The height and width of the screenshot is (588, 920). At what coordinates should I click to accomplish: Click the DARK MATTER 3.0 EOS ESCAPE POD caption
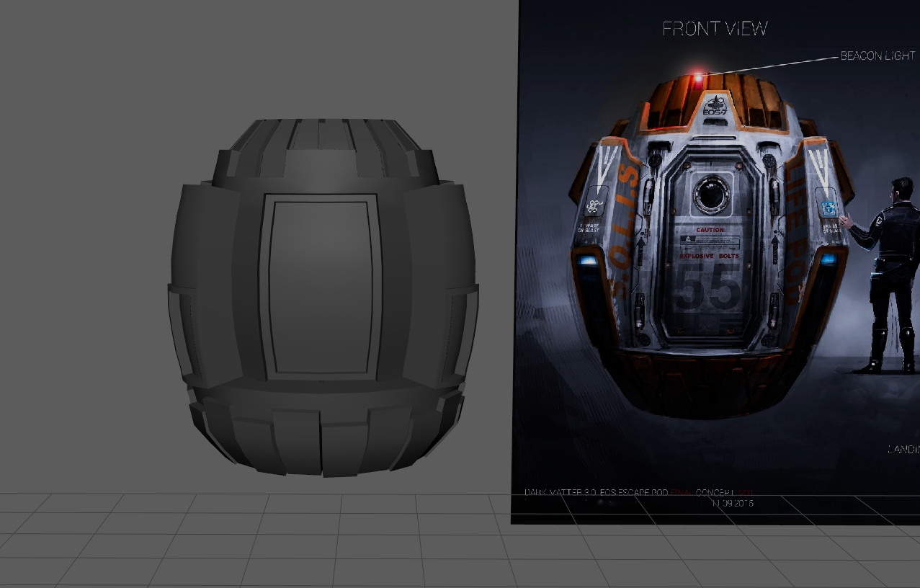[x=639, y=493]
